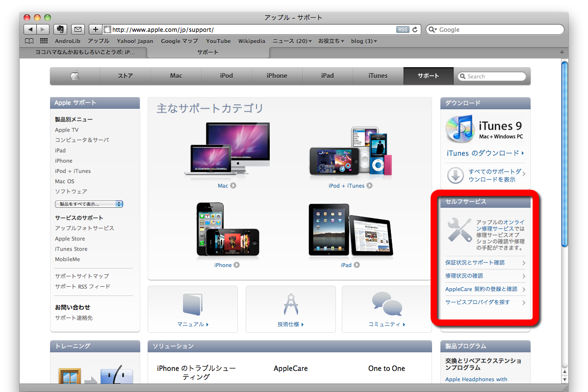Open the Mac OS sidebar link
This screenshot has height=392, width=588.
point(65,181)
